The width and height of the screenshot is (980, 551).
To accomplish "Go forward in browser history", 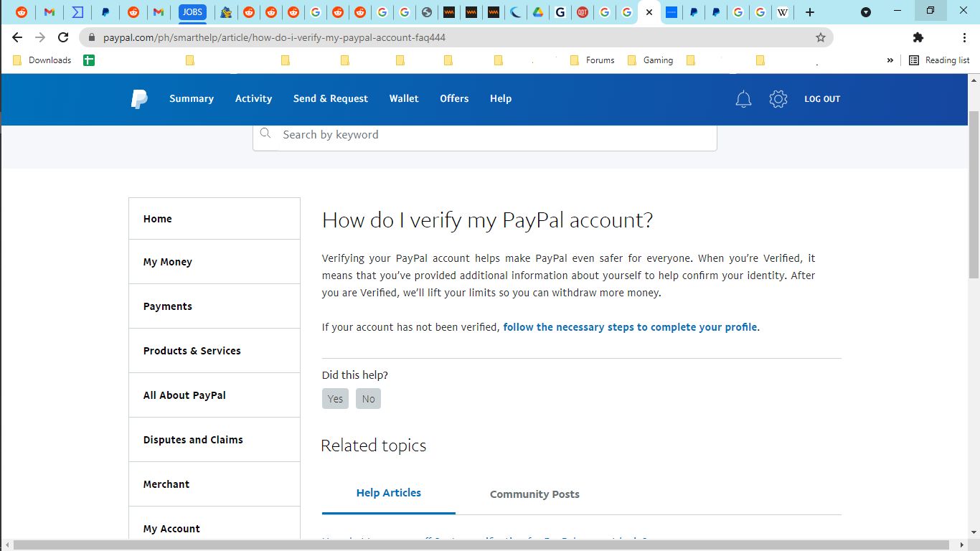I will [40, 37].
